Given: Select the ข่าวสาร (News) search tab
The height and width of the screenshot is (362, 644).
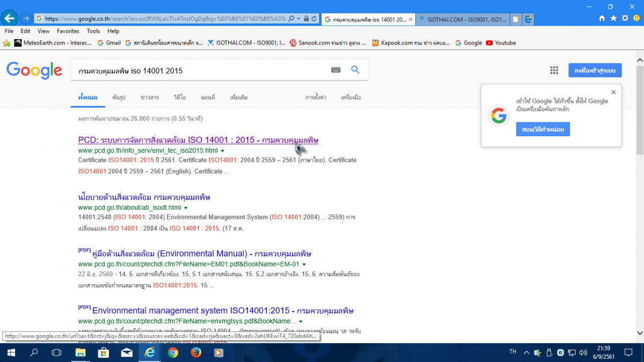Looking at the screenshot, I should point(150,98).
